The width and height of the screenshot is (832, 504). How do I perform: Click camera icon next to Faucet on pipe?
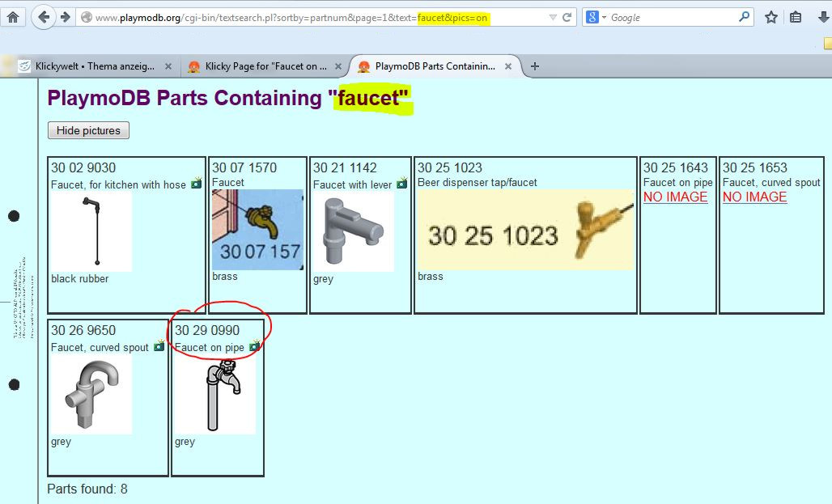(255, 347)
